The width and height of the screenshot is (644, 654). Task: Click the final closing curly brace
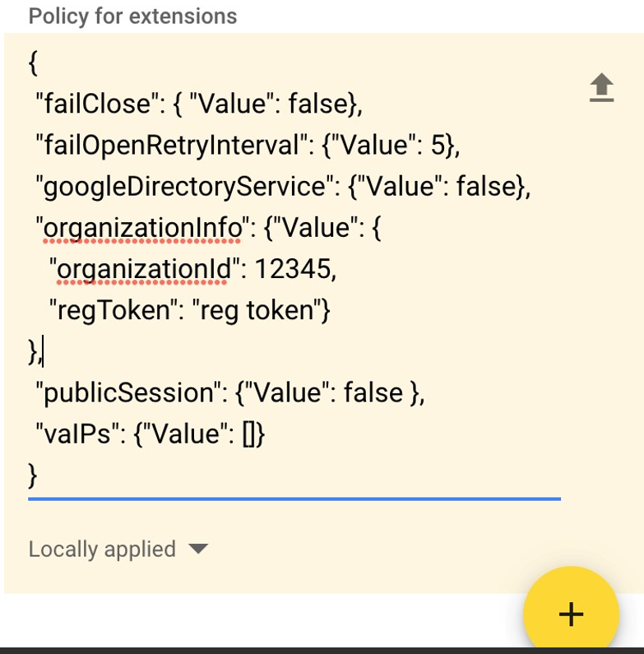click(33, 475)
